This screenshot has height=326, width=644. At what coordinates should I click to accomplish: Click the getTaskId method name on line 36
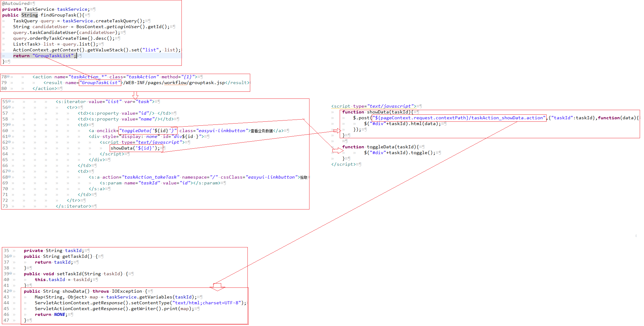[x=75, y=256]
